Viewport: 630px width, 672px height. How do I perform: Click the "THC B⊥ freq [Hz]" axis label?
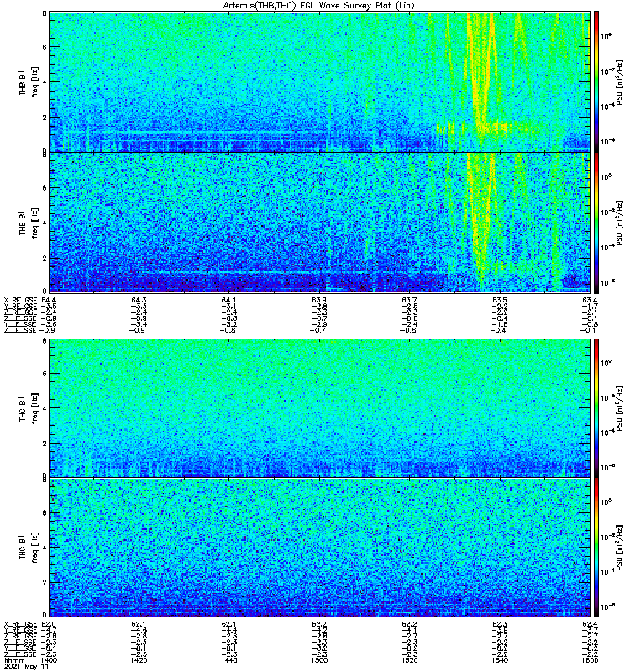(29, 408)
